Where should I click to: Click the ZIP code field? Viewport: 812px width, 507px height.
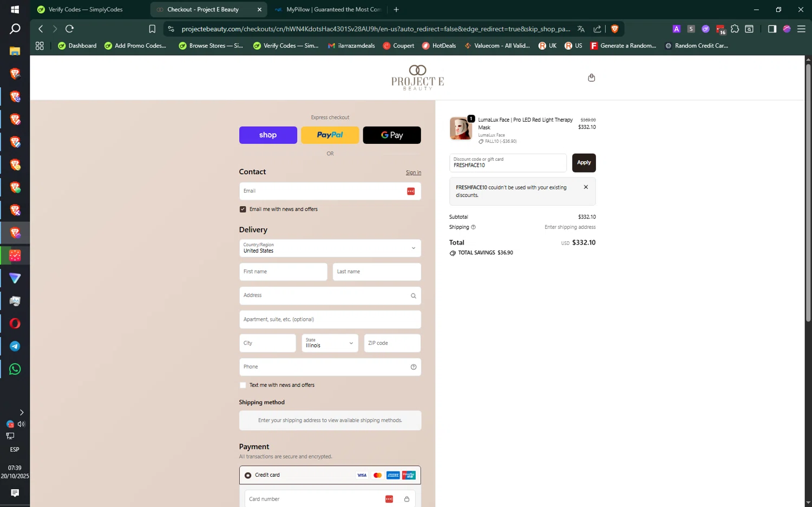click(x=392, y=343)
